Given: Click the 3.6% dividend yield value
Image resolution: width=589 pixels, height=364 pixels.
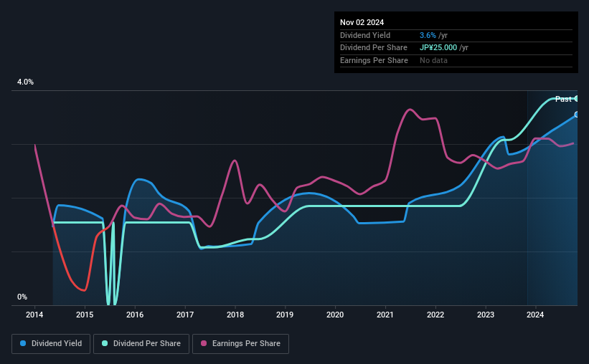Looking at the screenshot, I should tap(428, 35).
